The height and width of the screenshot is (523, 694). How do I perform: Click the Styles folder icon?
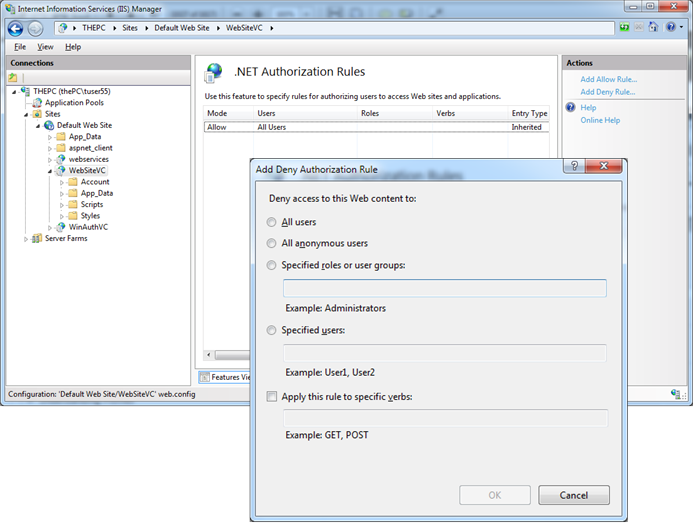[x=73, y=216]
